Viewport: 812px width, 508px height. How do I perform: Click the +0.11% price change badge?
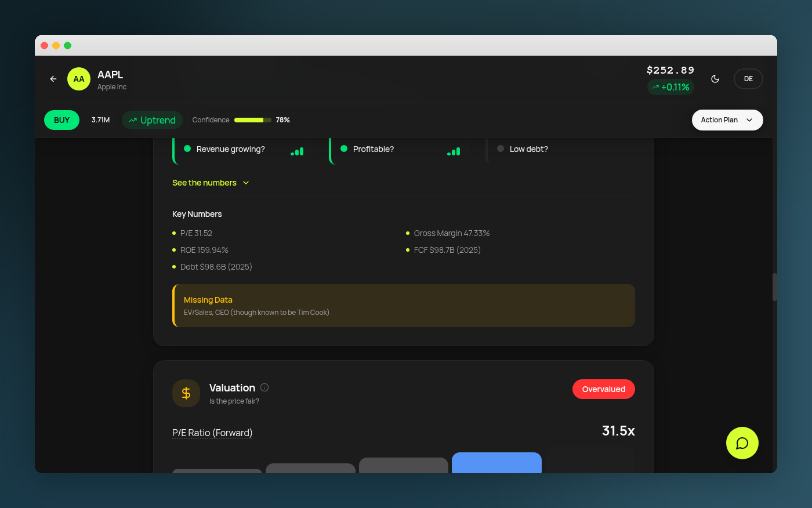(670, 87)
